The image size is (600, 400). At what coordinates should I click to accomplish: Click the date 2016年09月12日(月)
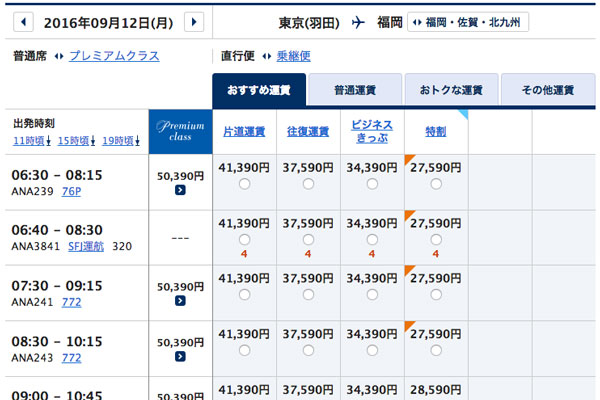(109, 23)
